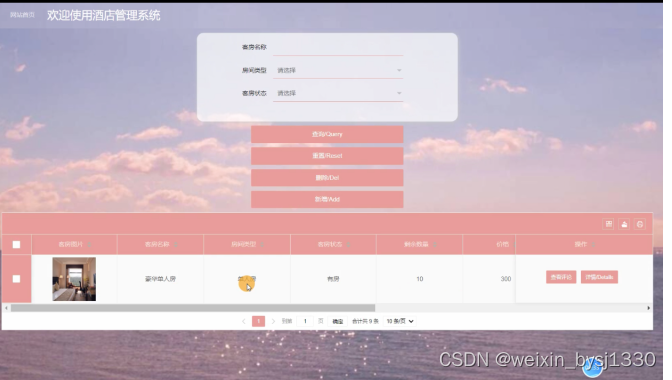This screenshot has width=672, height=380.
Task: Click the 新增/Add button
Action: (x=327, y=199)
